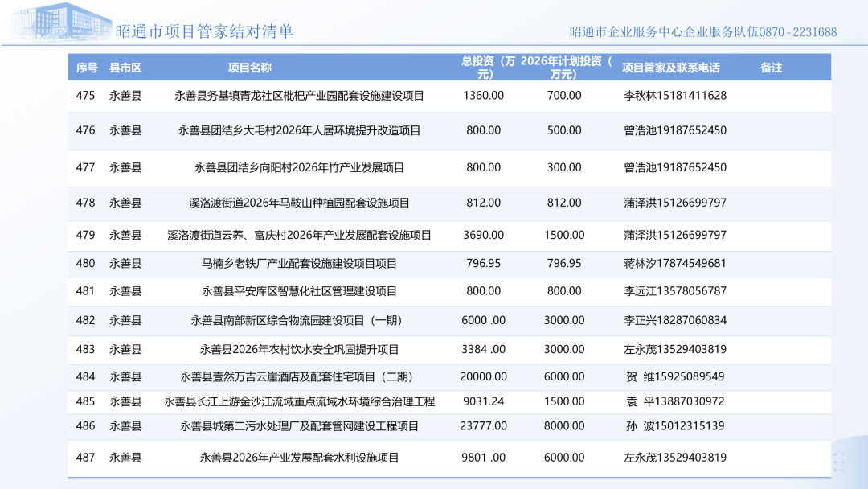This screenshot has width=868, height=489.
Task: Click contact 蒋林汐17874549681
Action: click(x=675, y=264)
